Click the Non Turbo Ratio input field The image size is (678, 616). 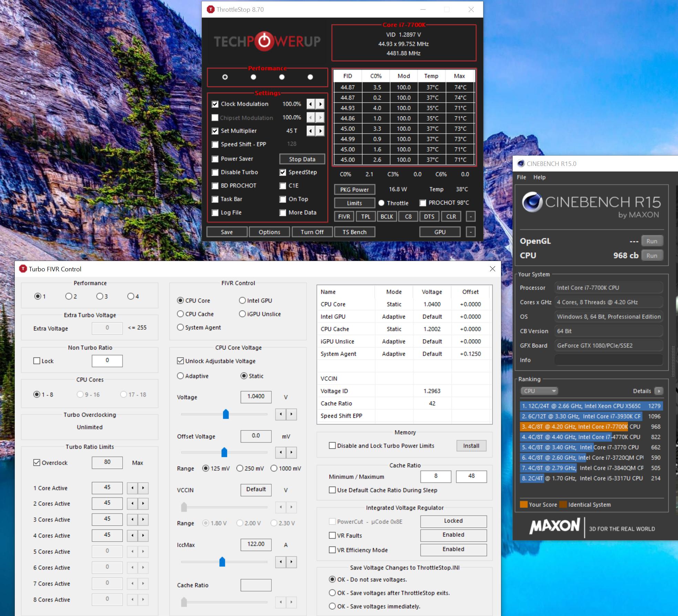(x=107, y=361)
